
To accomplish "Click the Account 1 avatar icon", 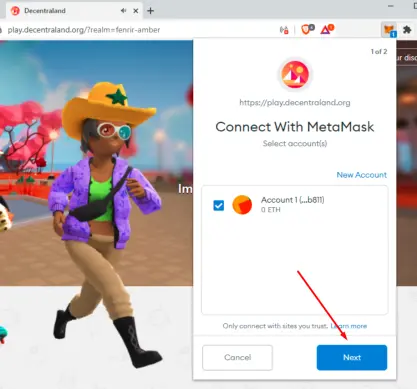I will click(242, 205).
